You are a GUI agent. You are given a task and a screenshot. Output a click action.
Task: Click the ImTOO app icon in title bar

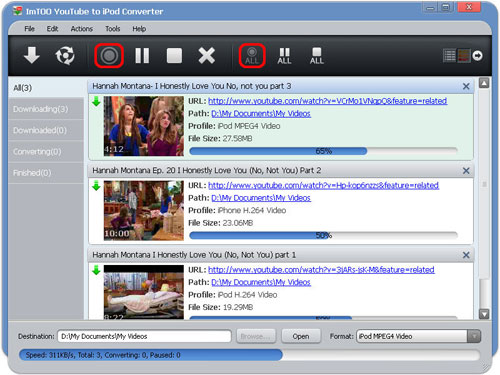pos(17,11)
